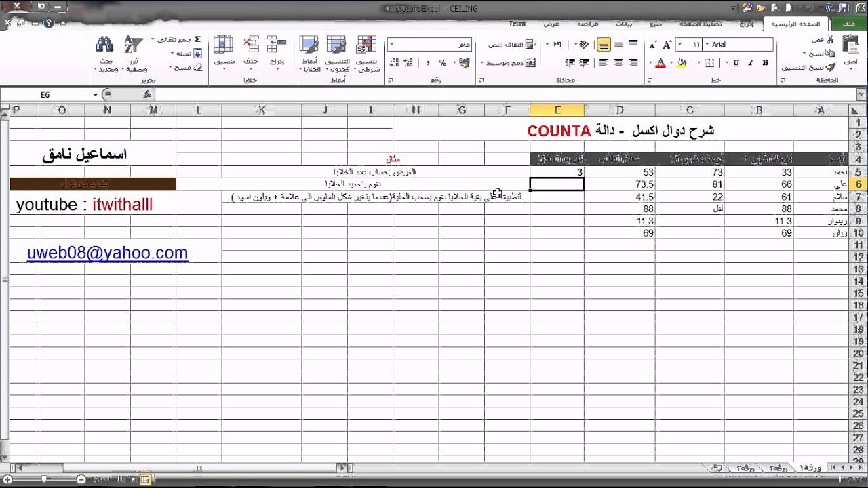Select the cell containing 73.5
868x488 pixels.
click(x=619, y=184)
